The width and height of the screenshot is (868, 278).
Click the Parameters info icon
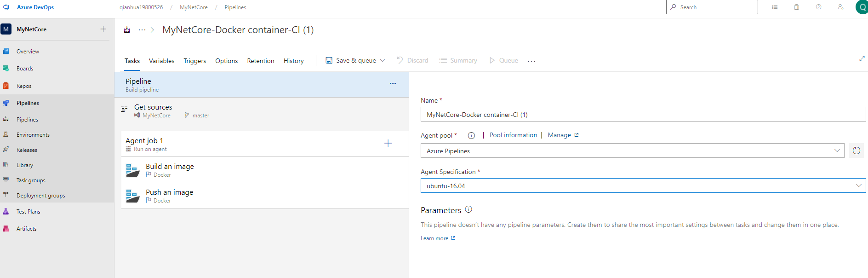tap(468, 209)
